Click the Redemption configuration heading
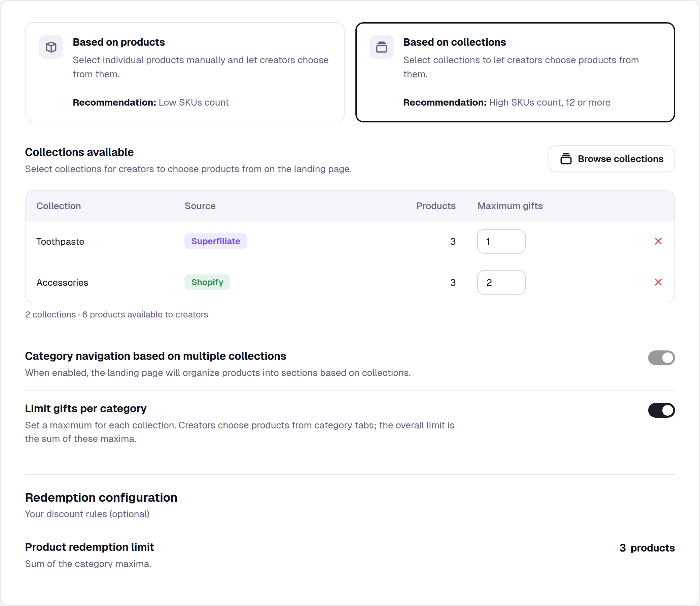700x606 pixels. click(101, 498)
